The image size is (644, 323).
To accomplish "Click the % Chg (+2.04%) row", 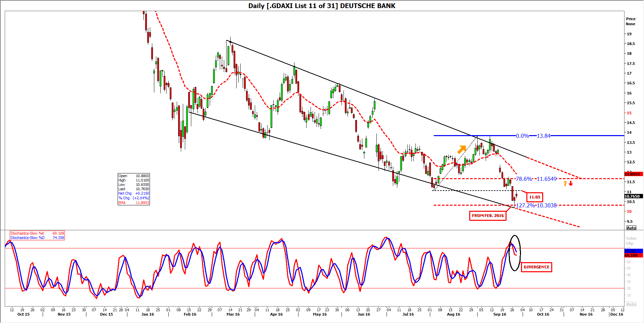I will (134, 198).
